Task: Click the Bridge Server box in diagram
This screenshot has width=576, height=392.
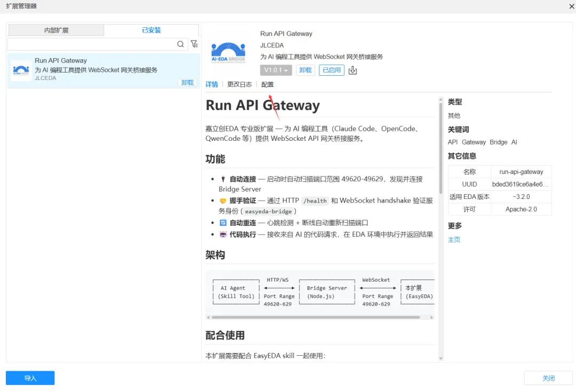Action: pos(327,292)
